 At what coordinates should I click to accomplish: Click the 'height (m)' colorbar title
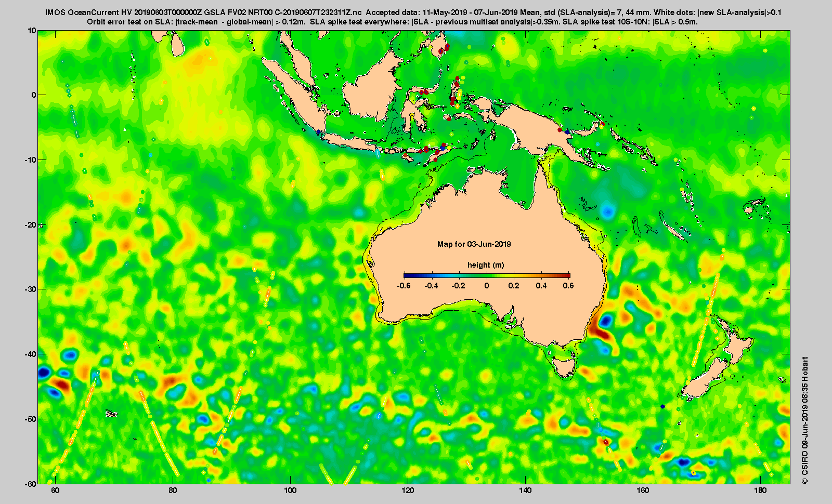(486, 265)
